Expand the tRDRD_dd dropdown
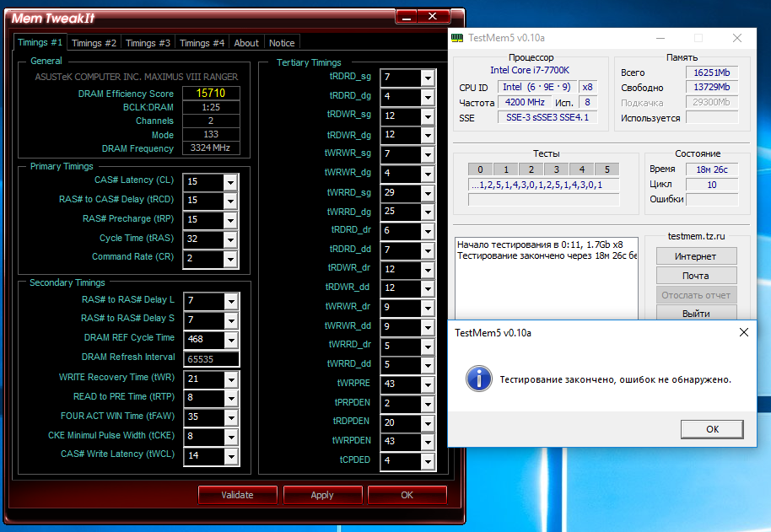The height and width of the screenshot is (532, 771). 428,250
